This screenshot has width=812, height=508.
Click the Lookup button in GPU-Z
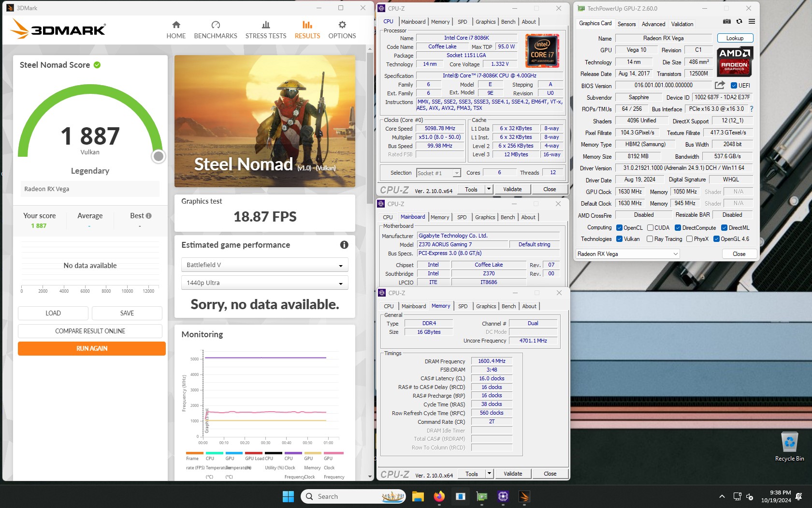pyautogui.click(x=735, y=38)
